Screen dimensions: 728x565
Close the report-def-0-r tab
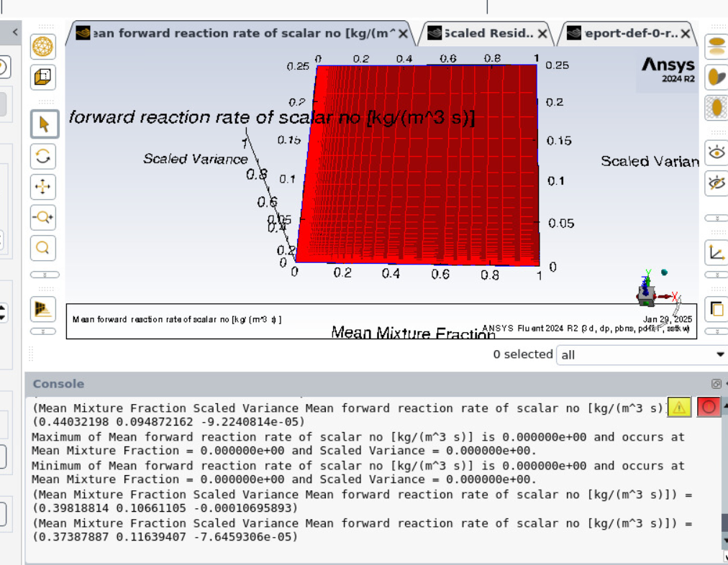point(686,33)
